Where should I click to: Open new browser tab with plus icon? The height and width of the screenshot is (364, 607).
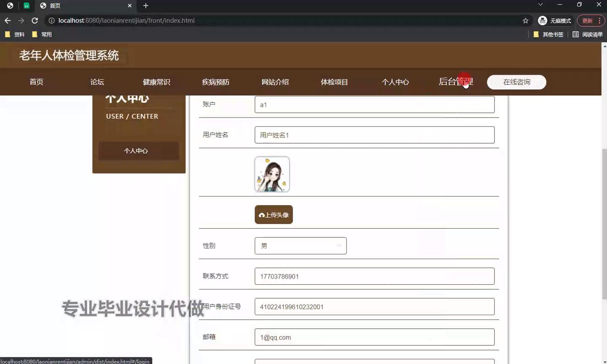[146, 5]
